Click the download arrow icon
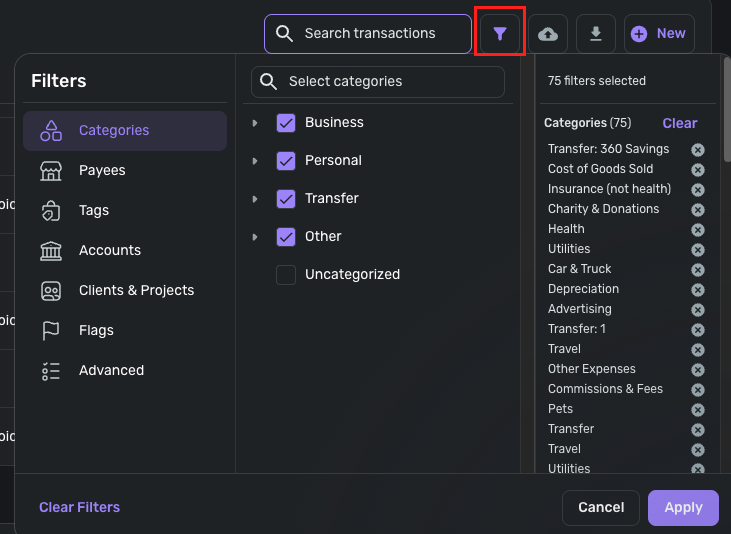This screenshot has width=731, height=534. coord(596,34)
